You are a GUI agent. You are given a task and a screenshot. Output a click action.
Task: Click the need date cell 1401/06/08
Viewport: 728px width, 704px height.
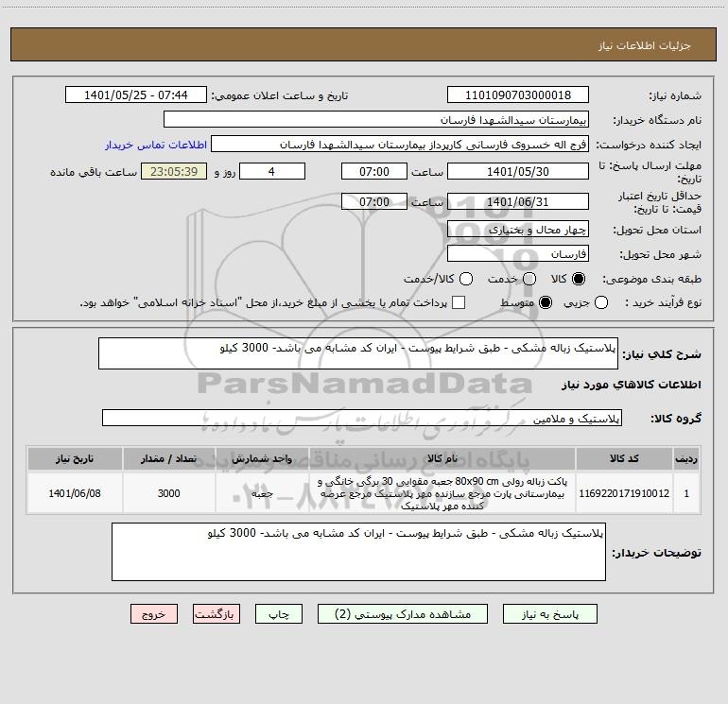tap(75, 493)
